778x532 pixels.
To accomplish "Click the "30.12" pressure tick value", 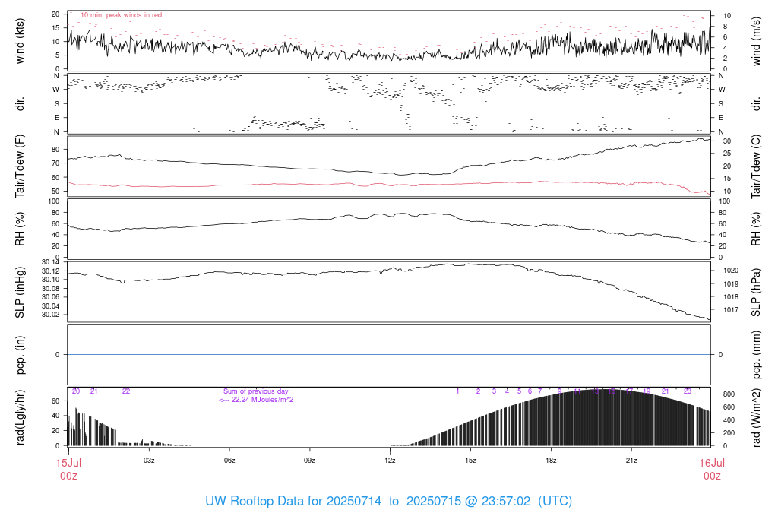I will point(50,271).
